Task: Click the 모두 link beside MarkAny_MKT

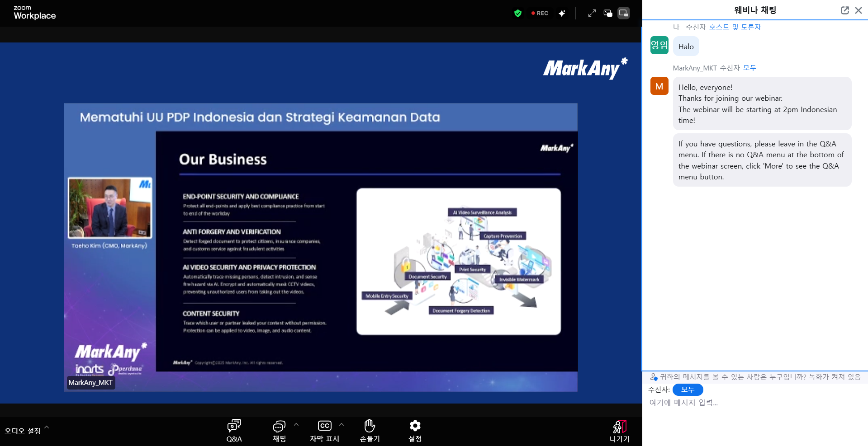Action: coord(749,68)
